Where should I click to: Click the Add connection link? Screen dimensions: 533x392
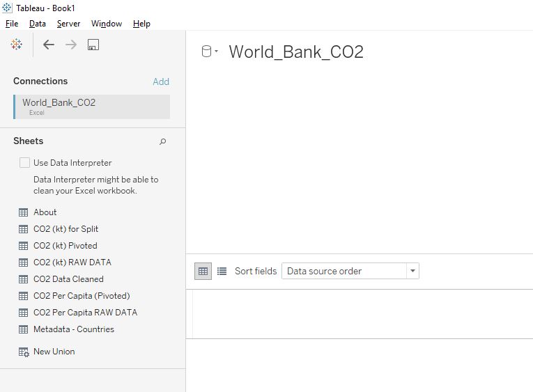(x=161, y=81)
